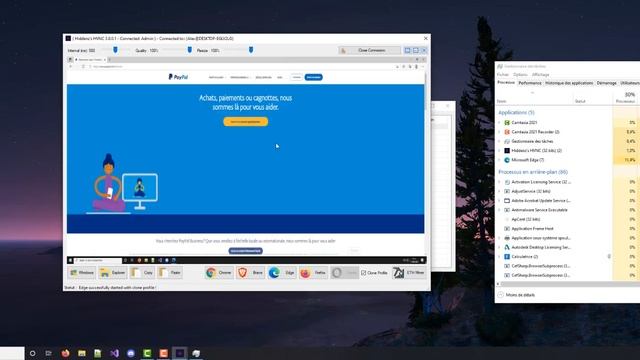The image size is (640, 360).
Task: Open Task View from the taskbar
Action: [49, 353]
